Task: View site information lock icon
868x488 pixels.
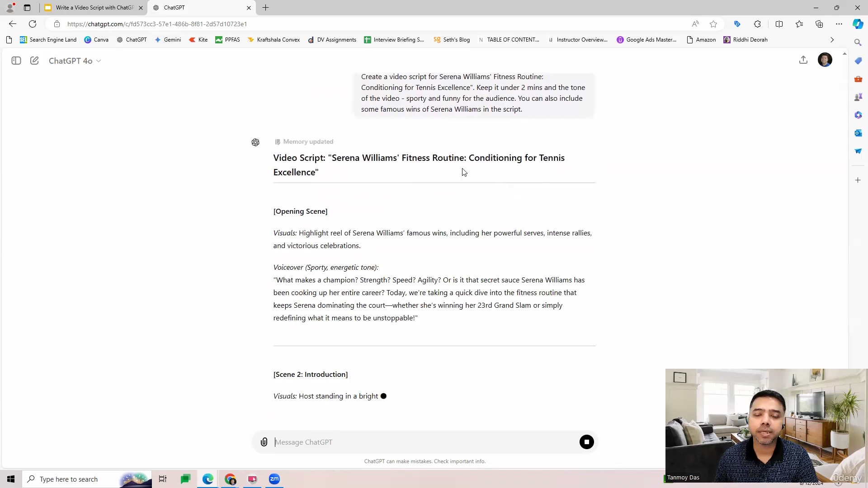Action: pos(57,24)
